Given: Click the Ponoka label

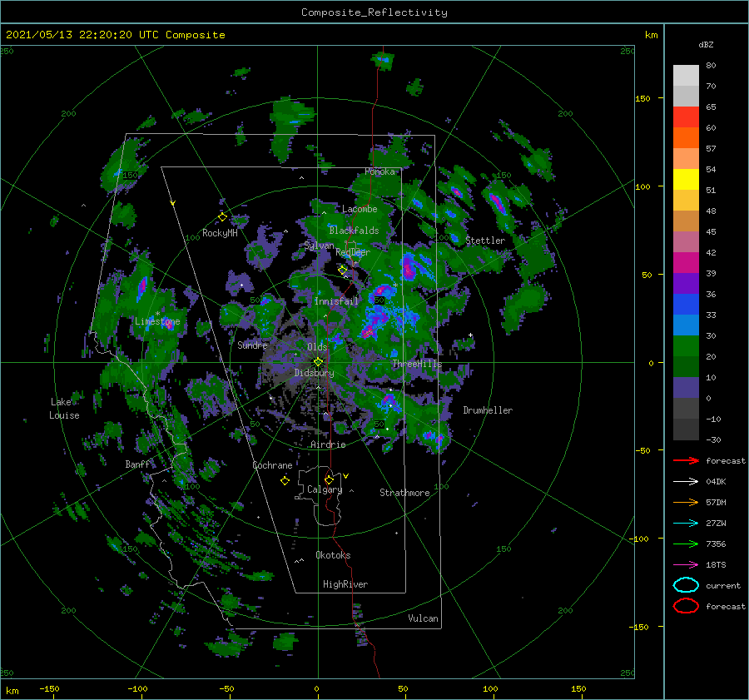Looking at the screenshot, I should click(x=379, y=171).
